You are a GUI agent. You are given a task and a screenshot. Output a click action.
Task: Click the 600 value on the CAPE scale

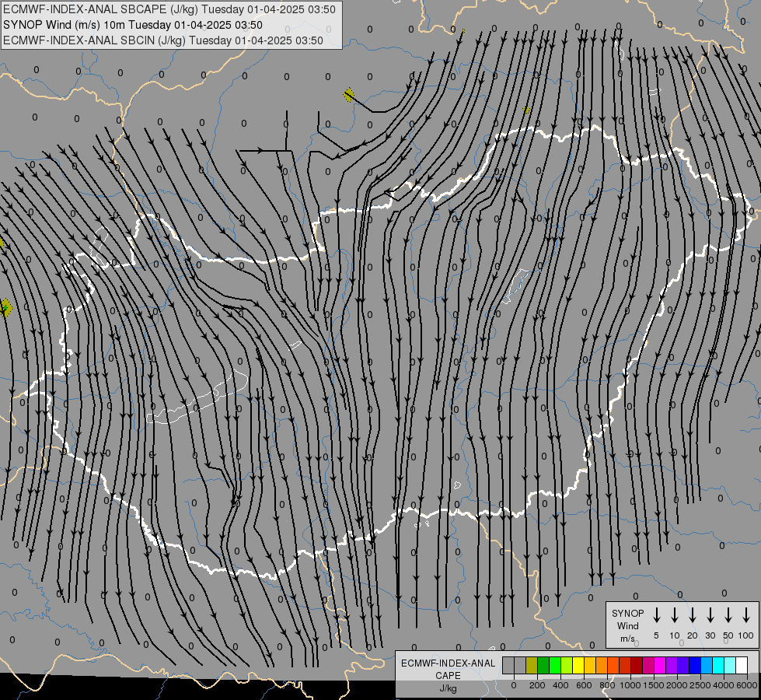[584, 685]
